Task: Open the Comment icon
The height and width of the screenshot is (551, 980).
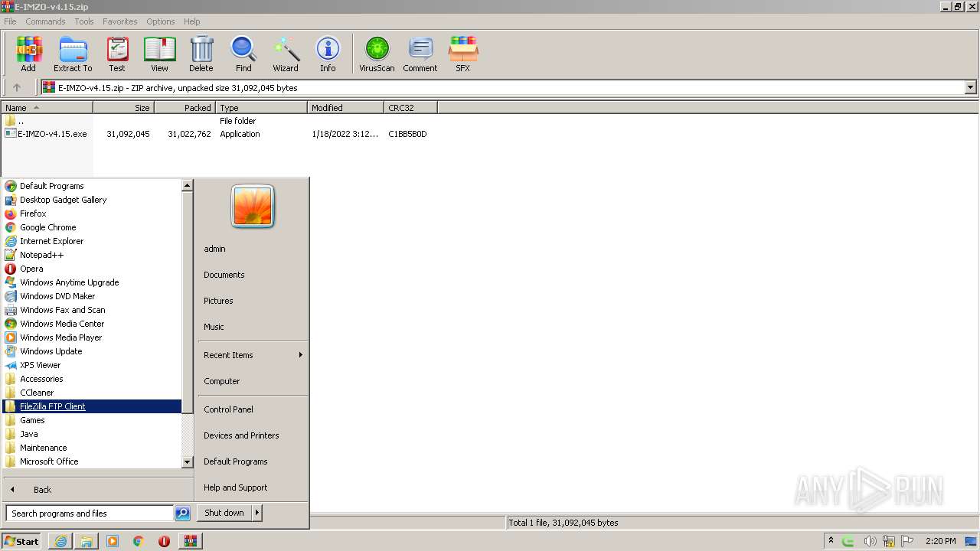Action: (420, 54)
